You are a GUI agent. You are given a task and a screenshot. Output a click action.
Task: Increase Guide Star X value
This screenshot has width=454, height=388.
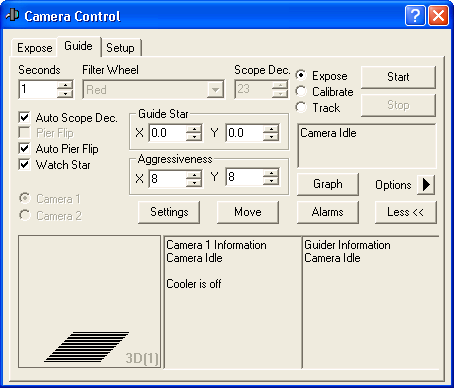194,129
